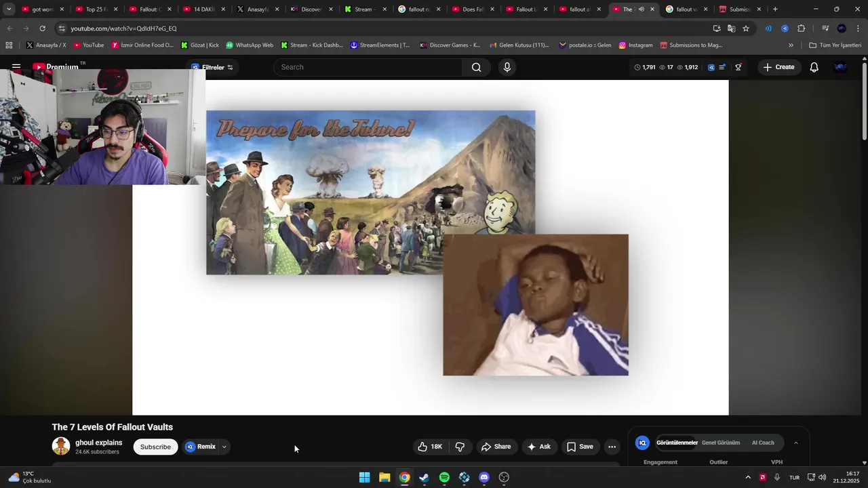Expand the Remix dropdown arrow
Viewport: 868px width, 488px height.
click(224, 447)
